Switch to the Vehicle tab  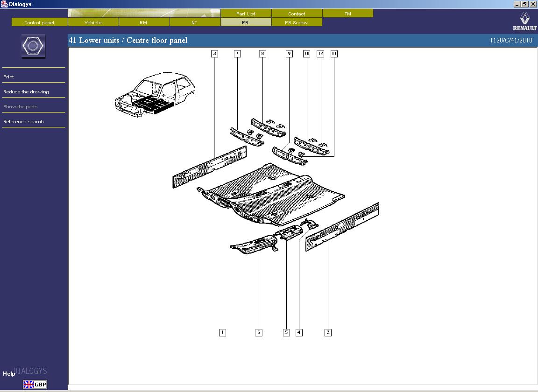[93, 22]
